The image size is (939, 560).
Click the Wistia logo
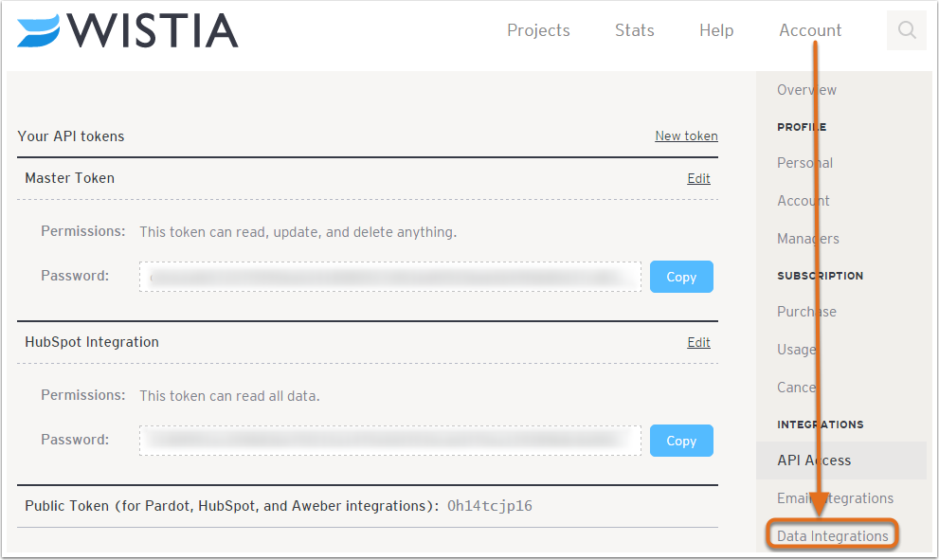(128, 30)
